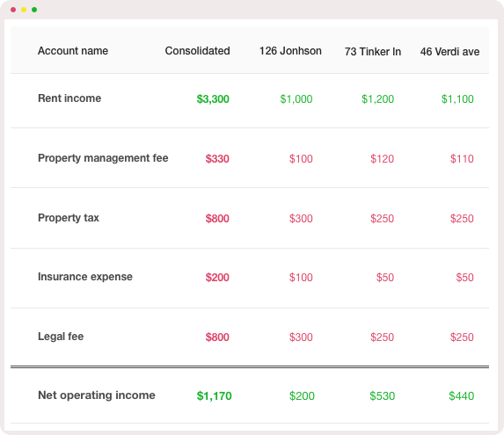Select the $1,200 rent for 73 Tinker
Image resolution: width=504 pixels, height=435 pixels.
click(377, 99)
